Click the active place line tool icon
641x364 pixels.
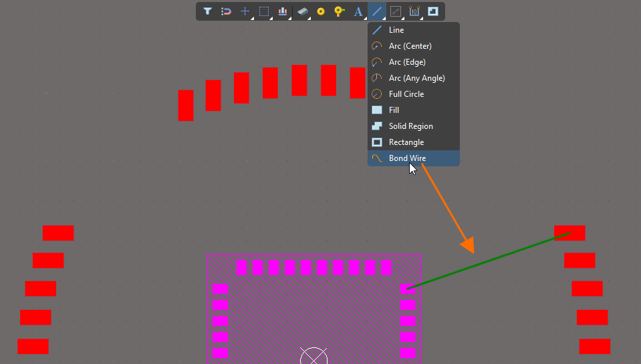click(377, 11)
